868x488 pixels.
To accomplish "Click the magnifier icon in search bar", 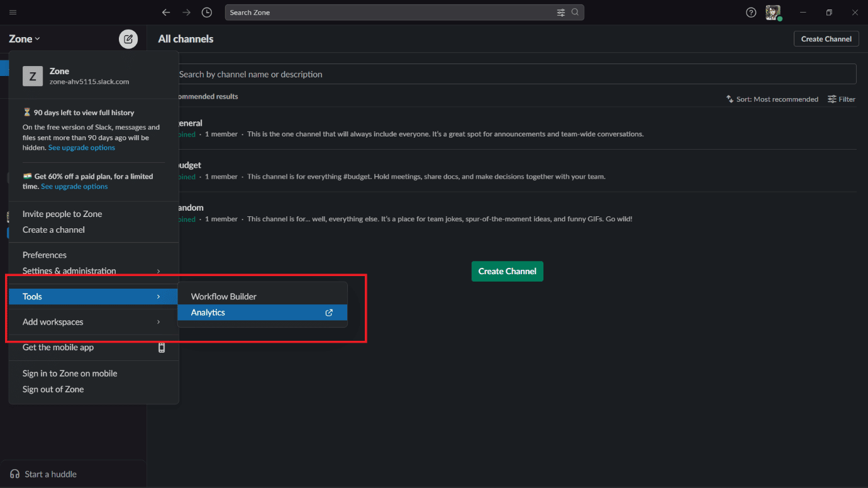I will point(575,13).
